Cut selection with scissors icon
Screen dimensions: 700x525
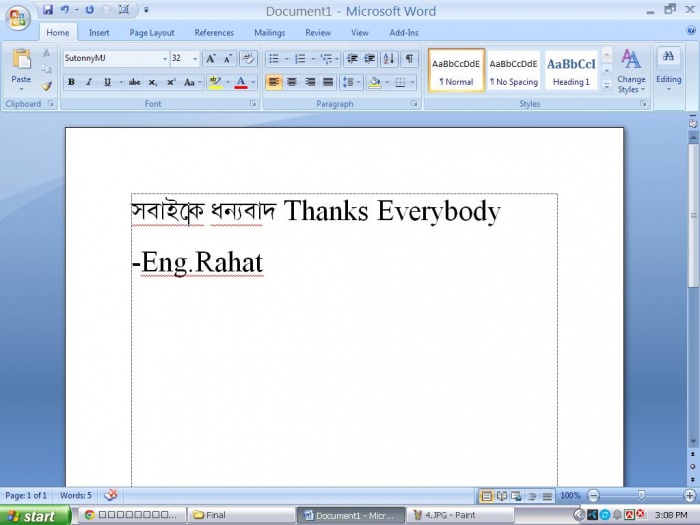pyautogui.click(x=46, y=53)
